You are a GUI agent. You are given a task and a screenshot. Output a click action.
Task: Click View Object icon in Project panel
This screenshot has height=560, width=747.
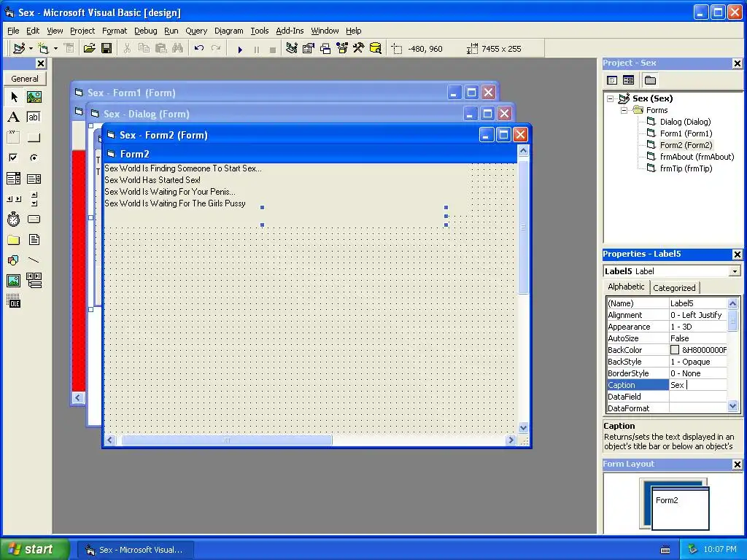(628, 80)
